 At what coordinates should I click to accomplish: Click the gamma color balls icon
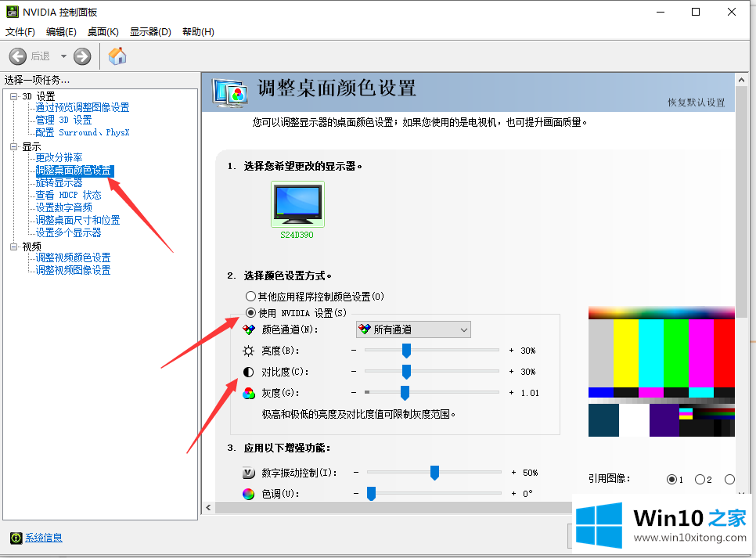point(249,393)
